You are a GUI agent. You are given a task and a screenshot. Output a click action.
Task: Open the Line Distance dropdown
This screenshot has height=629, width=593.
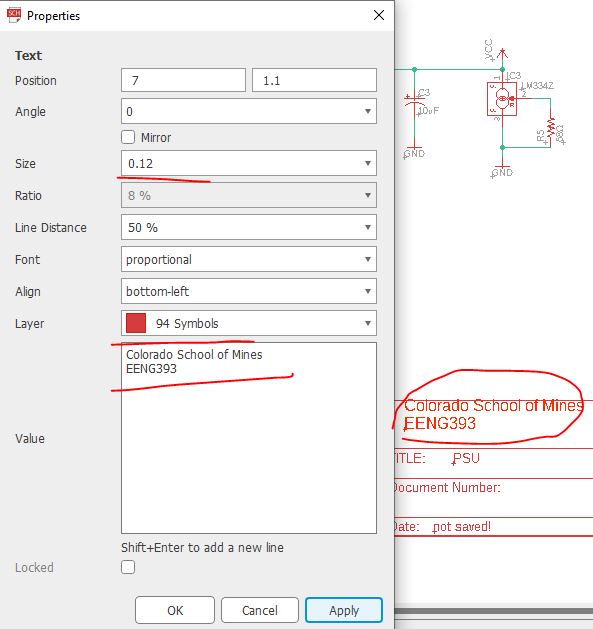tap(249, 227)
